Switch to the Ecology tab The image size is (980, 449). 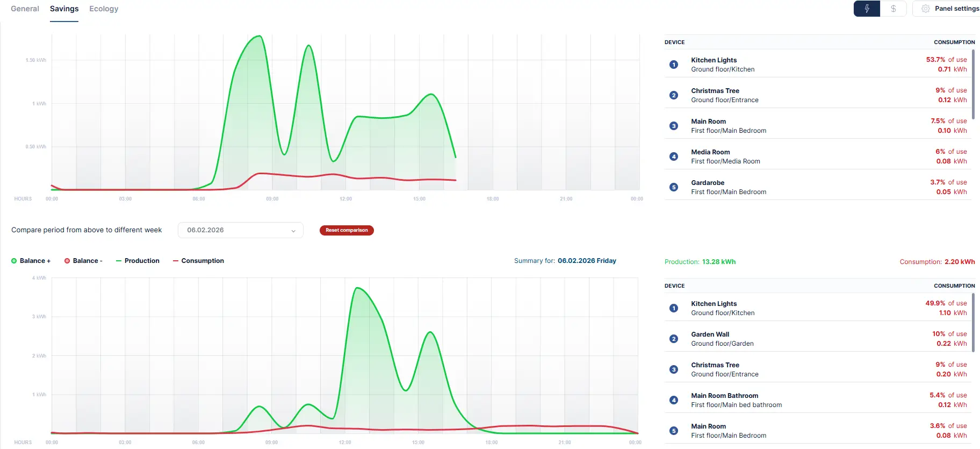(x=104, y=9)
